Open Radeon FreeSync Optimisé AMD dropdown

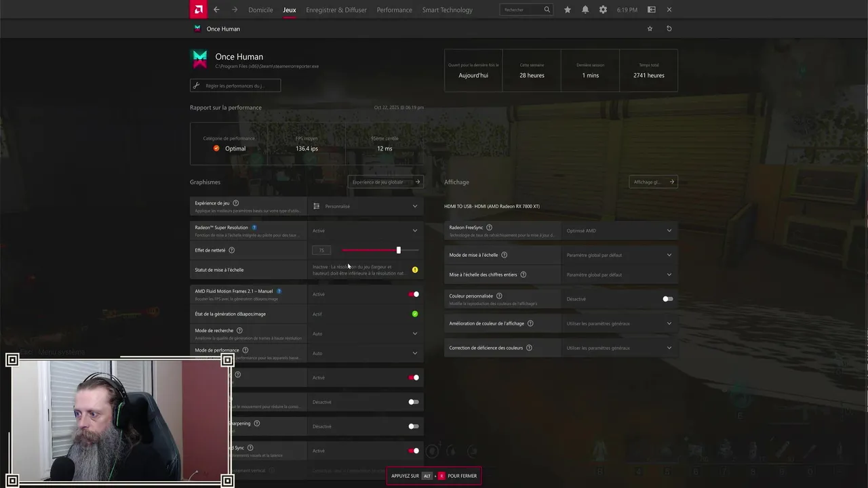pyautogui.click(x=620, y=230)
